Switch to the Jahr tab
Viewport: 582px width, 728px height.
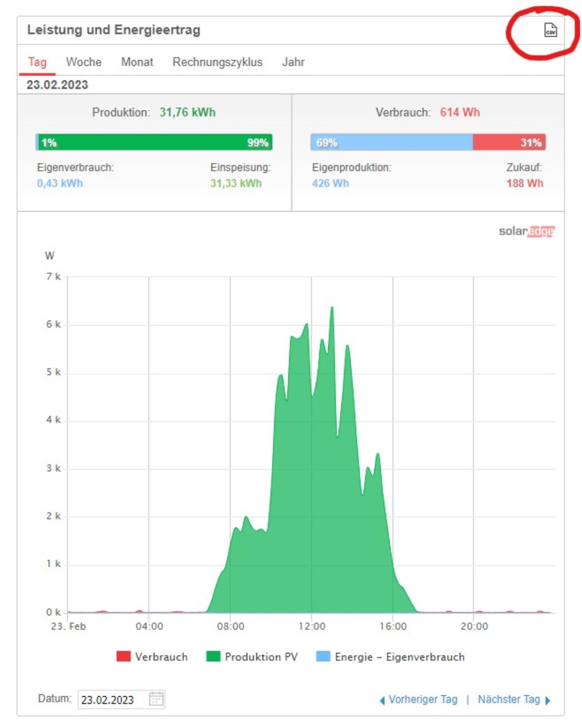293,62
